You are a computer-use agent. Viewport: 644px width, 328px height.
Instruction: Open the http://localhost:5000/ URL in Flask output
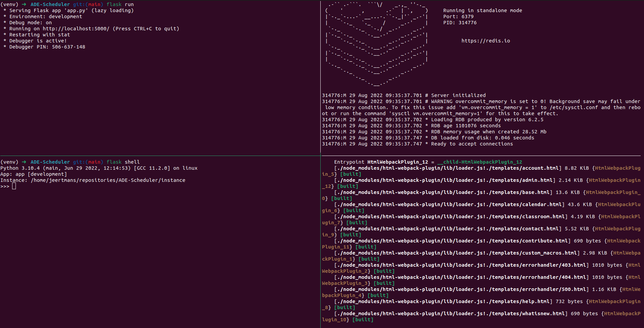point(76,29)
